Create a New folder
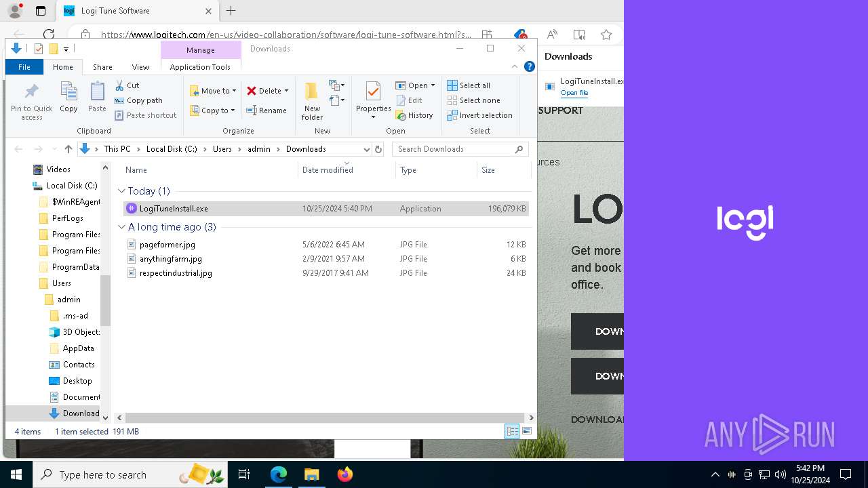The image size is (868, 488). pyautogui.click(x=312, y=101)
